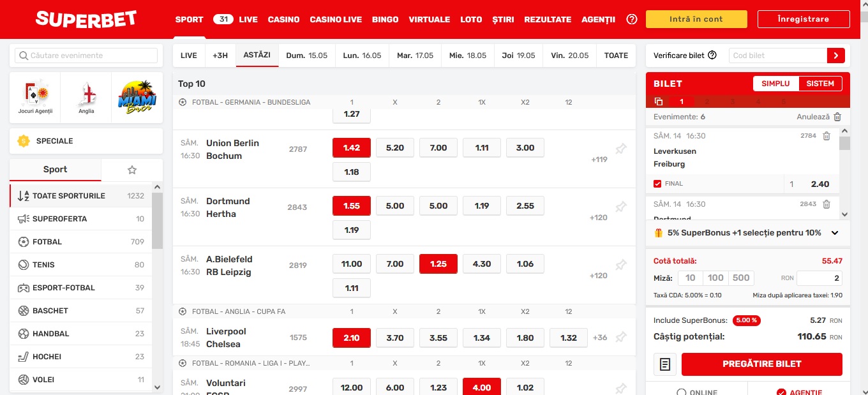Toggle odd 2.10 for Liverpool win

352,338
